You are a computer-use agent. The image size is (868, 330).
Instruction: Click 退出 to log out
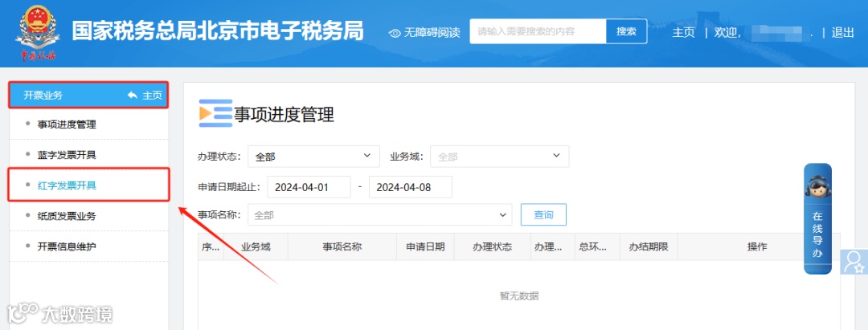[x=842, y=33]
